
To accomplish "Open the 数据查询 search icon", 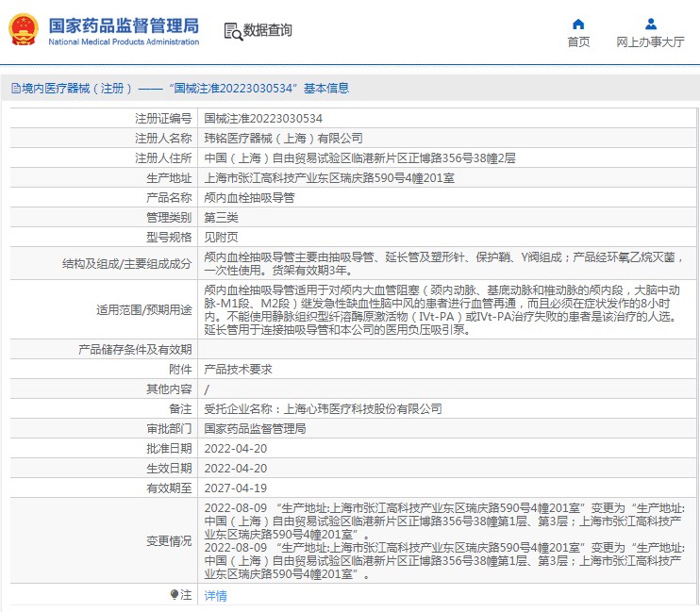I will coord(233,31).
